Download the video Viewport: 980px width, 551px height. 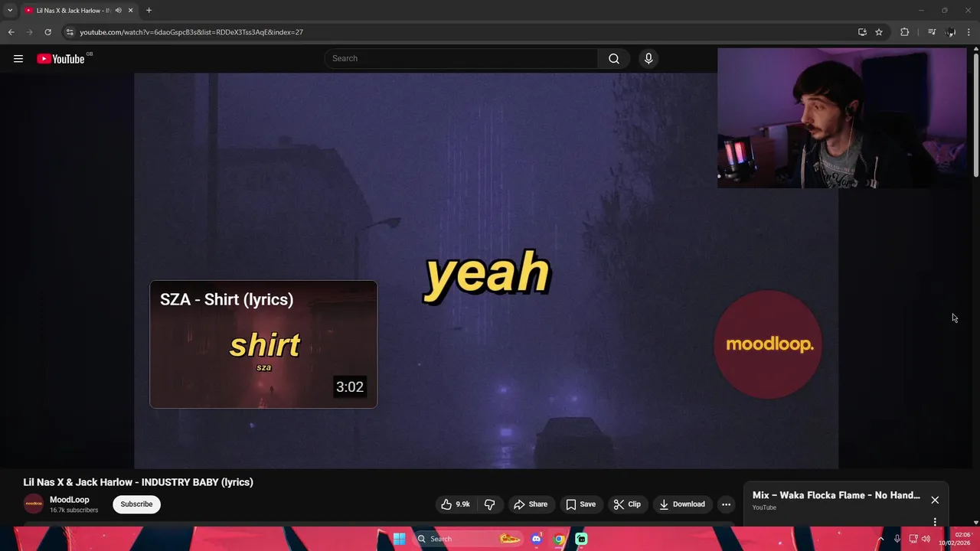click(x=682, y=504)
